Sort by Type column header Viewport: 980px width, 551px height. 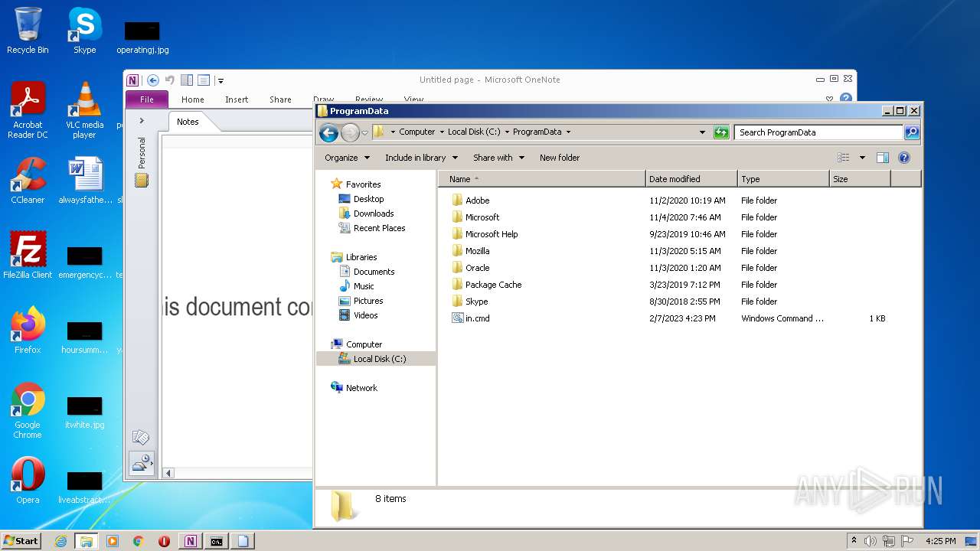783,179
